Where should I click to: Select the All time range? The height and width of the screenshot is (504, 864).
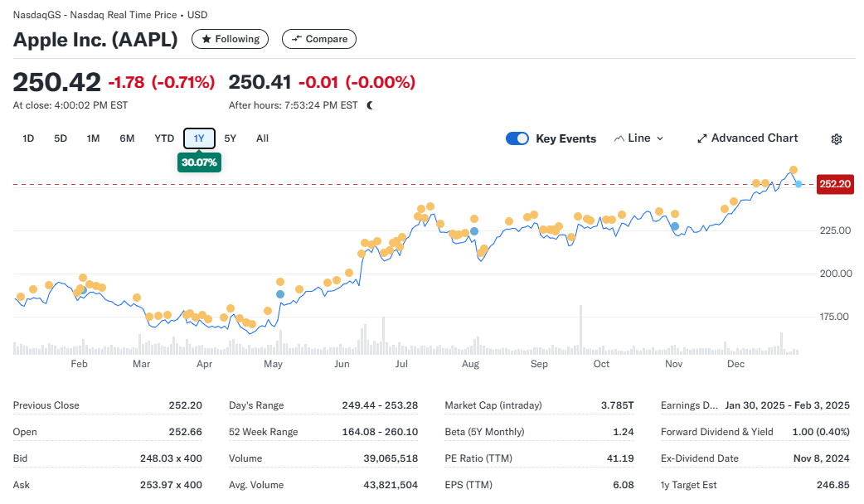262,138
